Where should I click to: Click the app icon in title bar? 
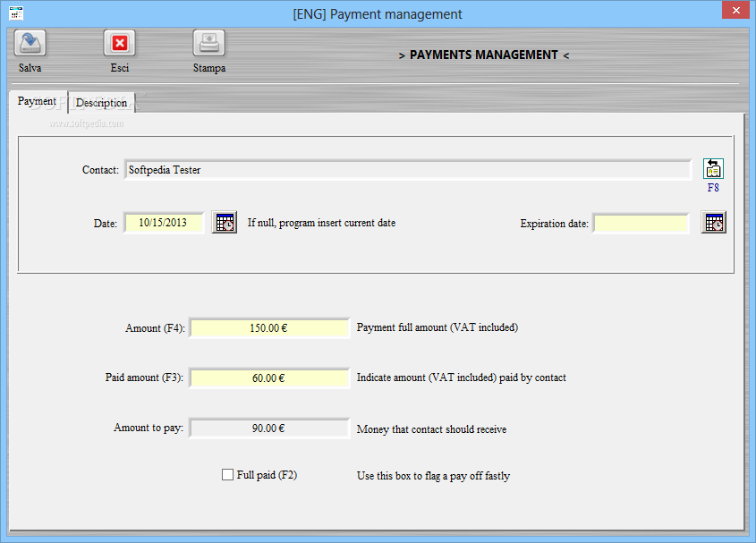point(16,13)
